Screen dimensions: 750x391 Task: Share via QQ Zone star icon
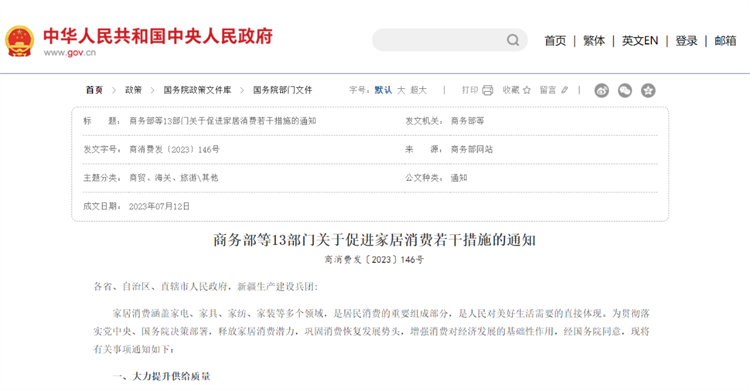coord(648,90)
